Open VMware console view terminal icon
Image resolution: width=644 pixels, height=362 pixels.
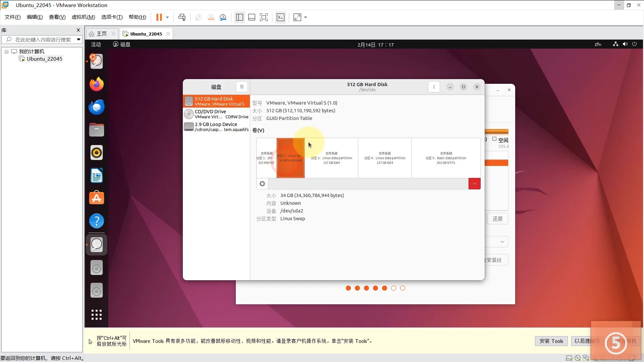click(x=280, y=17)
